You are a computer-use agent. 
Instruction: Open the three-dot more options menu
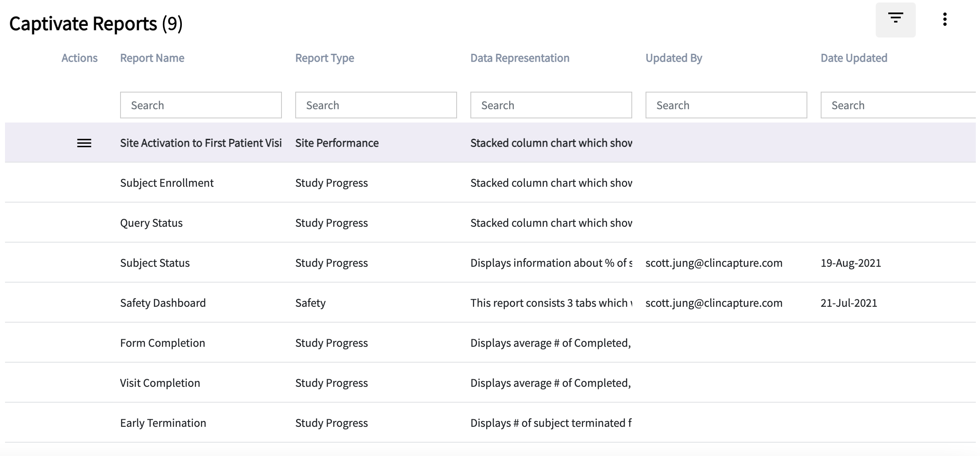[945, 19]
